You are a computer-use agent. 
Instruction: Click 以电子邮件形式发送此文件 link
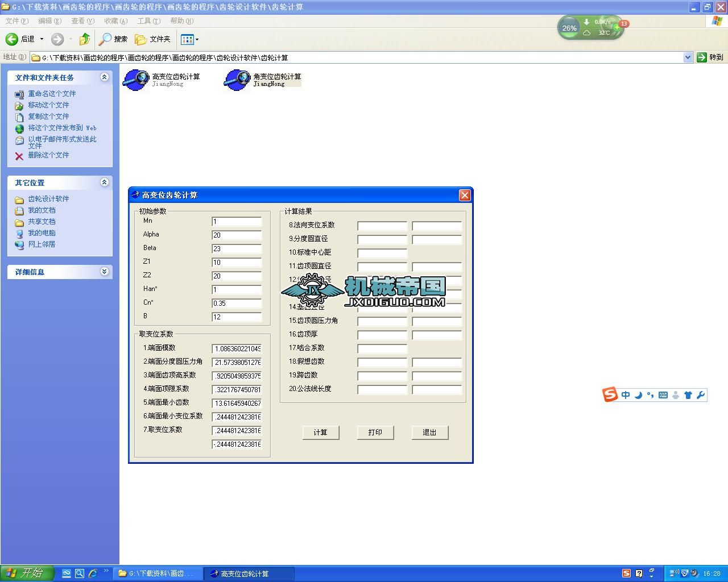[x=62, y=142]
